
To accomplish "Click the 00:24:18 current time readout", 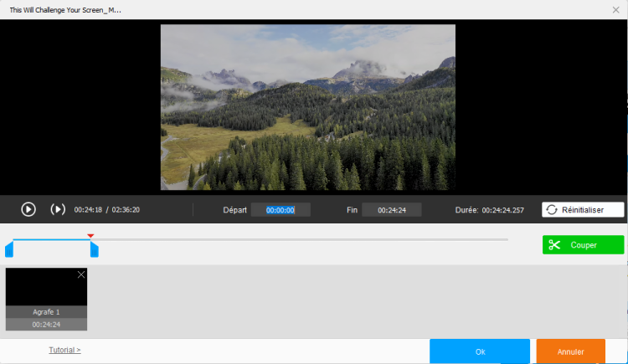I will point(88,210).
